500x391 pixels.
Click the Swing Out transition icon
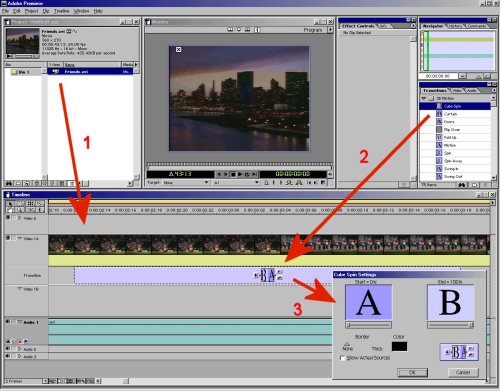pos(439,176)
